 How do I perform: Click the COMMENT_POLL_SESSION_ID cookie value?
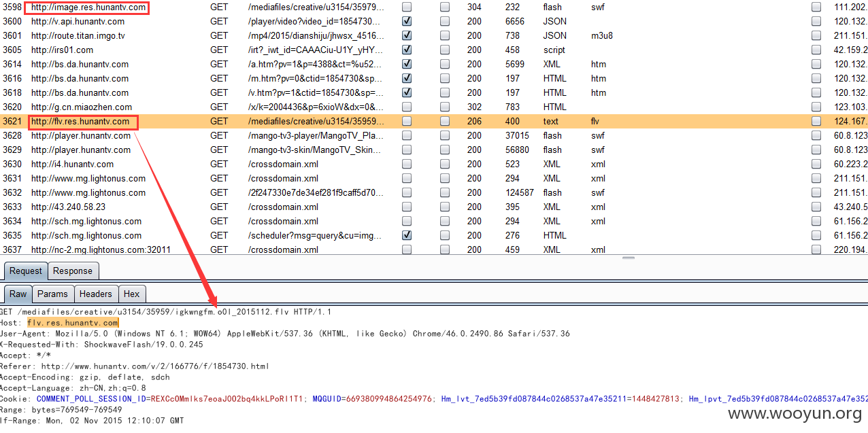click(227, 399)
